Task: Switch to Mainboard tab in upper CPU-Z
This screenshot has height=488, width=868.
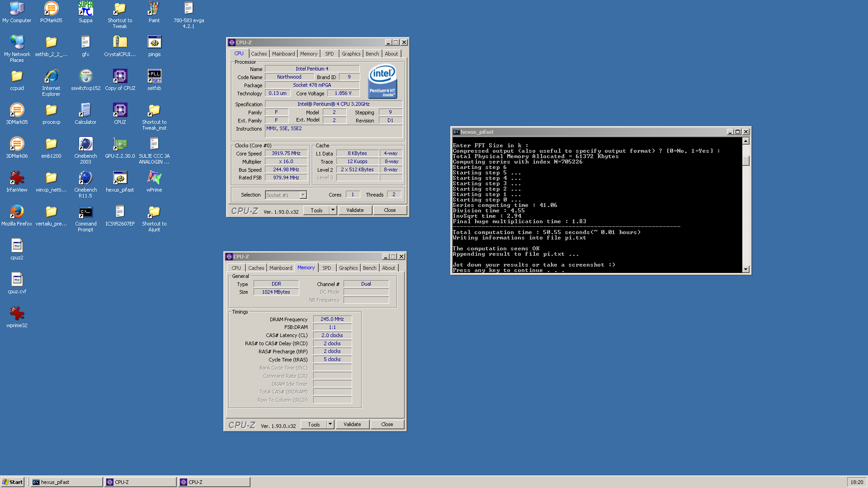Action: [x=283, y=54]
